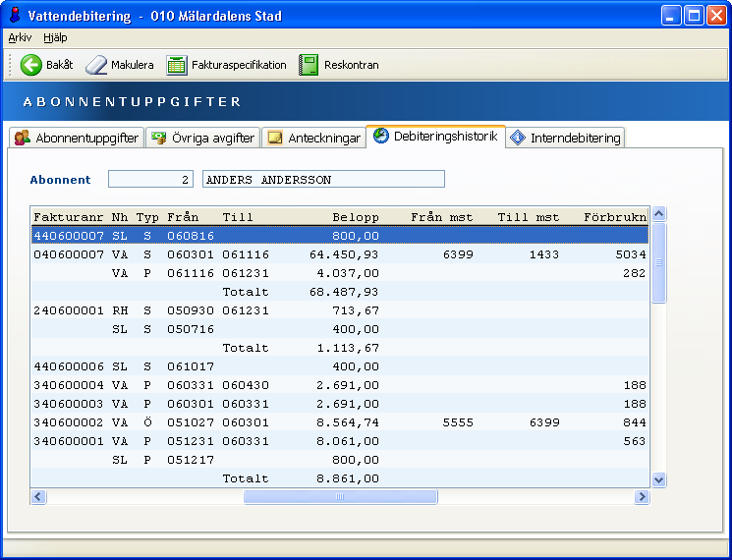Go to the Interndebitering tab
This screenshot has height=560, width=732.
click(565, 138)
